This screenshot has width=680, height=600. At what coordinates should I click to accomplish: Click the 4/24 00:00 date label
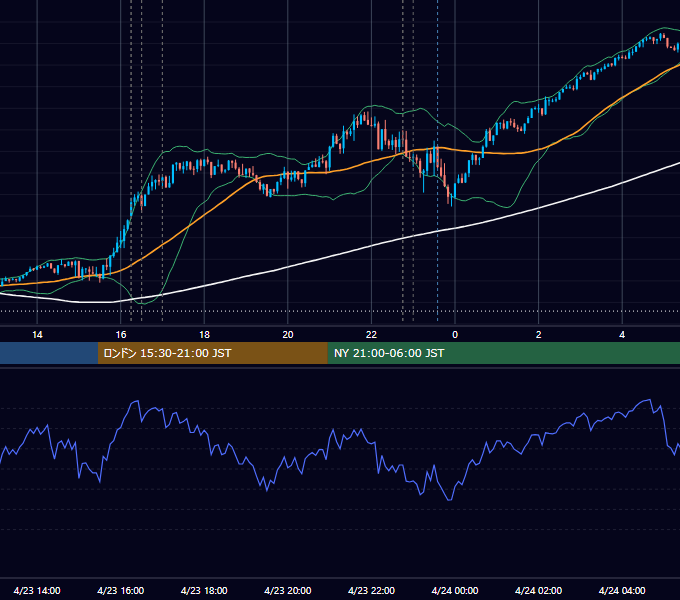(x=455, y=590)
